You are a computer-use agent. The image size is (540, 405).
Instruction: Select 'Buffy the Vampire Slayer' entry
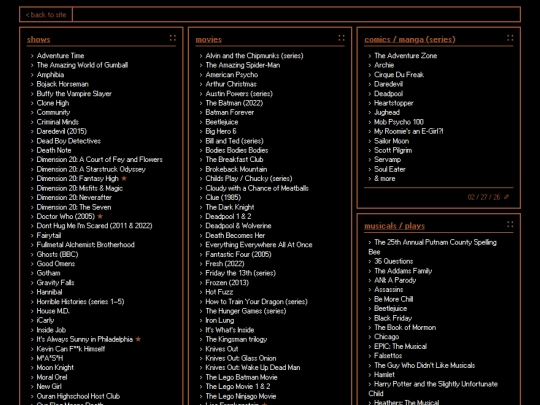(74, 94)
